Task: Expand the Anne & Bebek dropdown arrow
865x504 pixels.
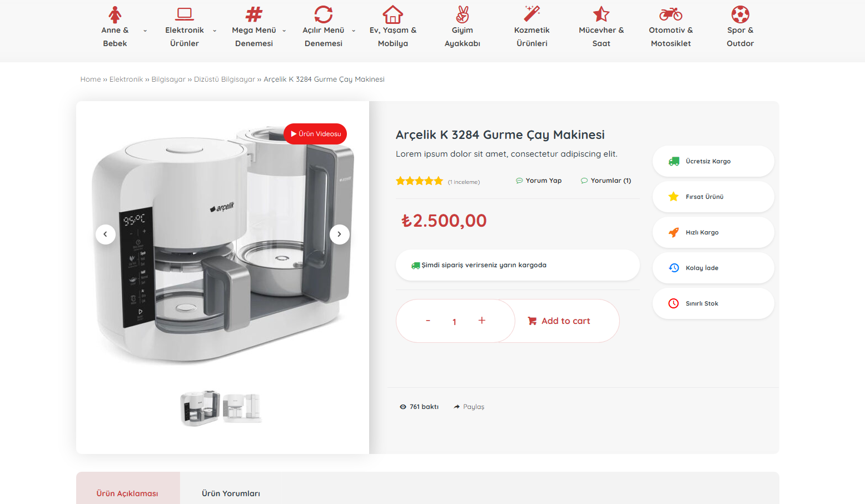Action: click(x=145, y=31)
